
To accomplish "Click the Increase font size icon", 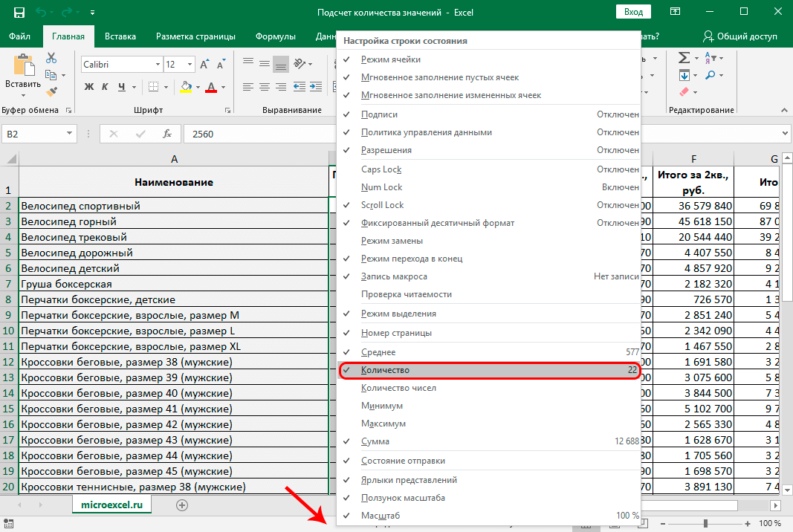I will (x=204, y=64).
